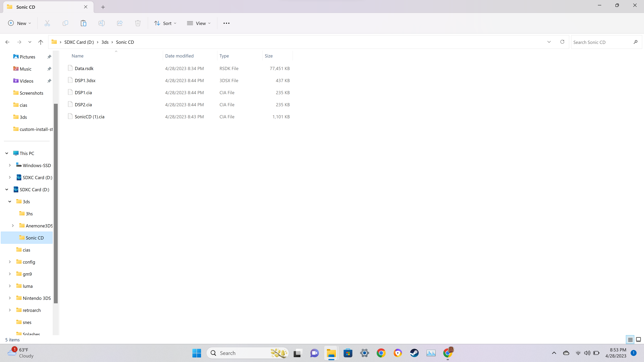The width and height of the screenshot is (644, 362).
Task: Open the View options dropdown
Action: (199, 23)
